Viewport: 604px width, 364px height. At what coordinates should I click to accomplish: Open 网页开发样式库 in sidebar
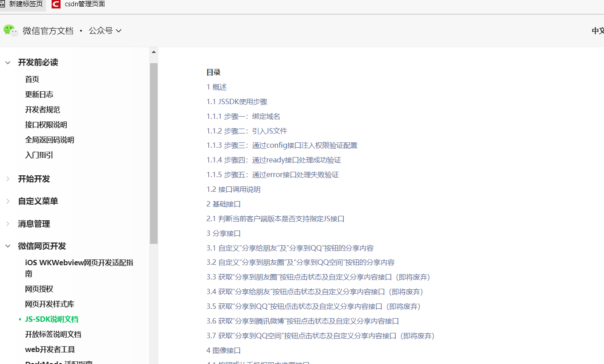(x=50, y=304)
